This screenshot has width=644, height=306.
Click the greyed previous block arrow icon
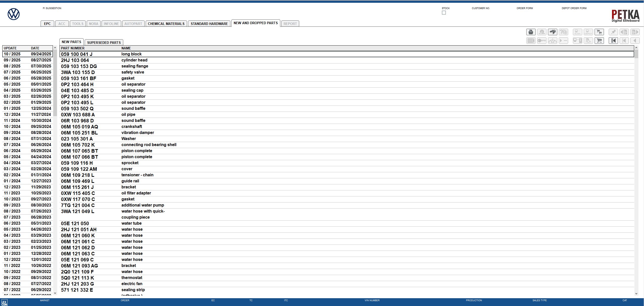point(624,41)
